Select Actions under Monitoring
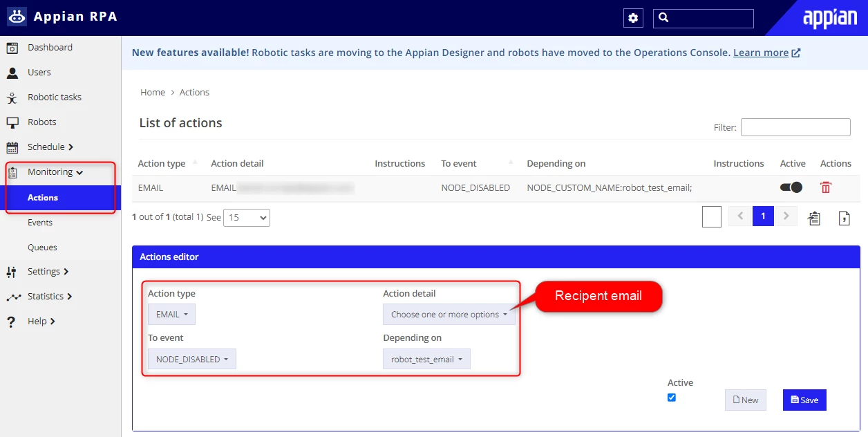The image size is (868, 437). pos(43,198)
